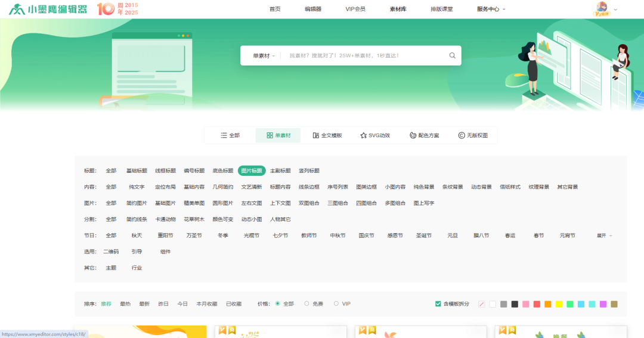Select the 图上写字 image filter
Image resolution: width=644 pixels, height=338 pixels.
[424, 203]
